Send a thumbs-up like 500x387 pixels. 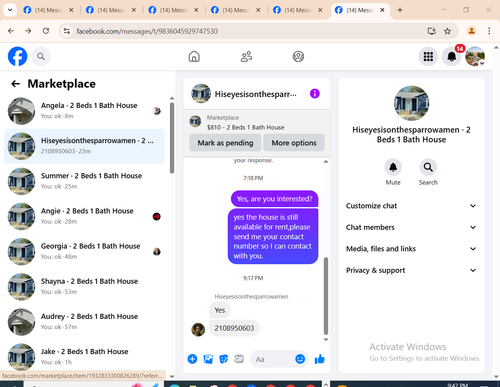[x=319, y=359]
